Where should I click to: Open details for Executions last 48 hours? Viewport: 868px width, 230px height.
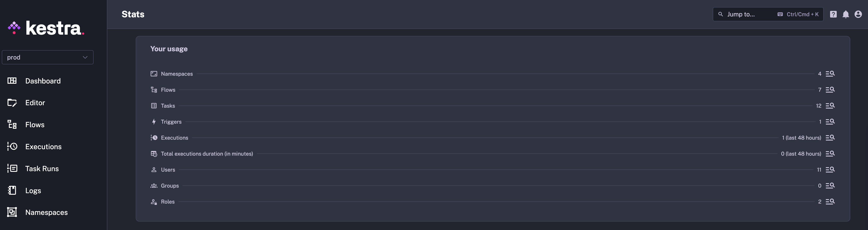(830, 138)
